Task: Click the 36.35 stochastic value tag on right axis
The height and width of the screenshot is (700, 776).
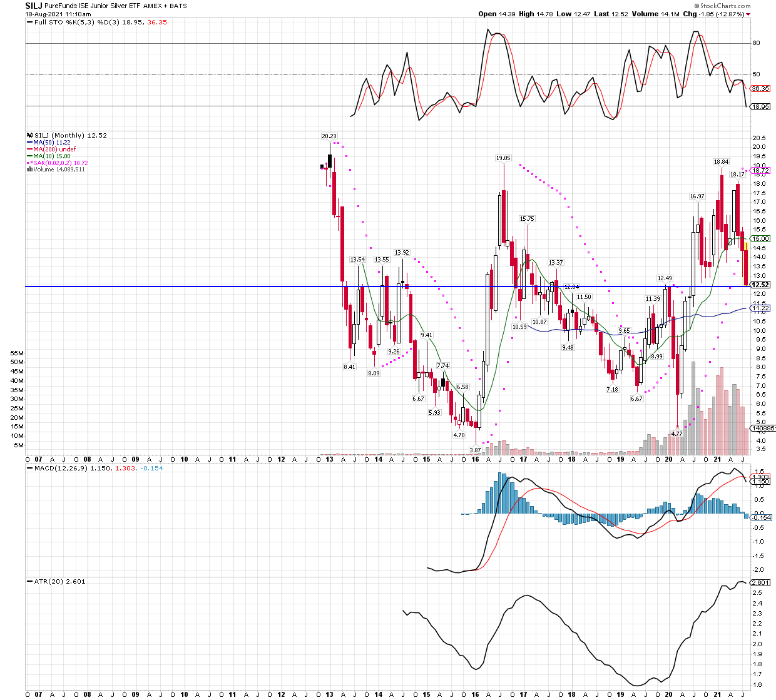Action: (760, 89)
